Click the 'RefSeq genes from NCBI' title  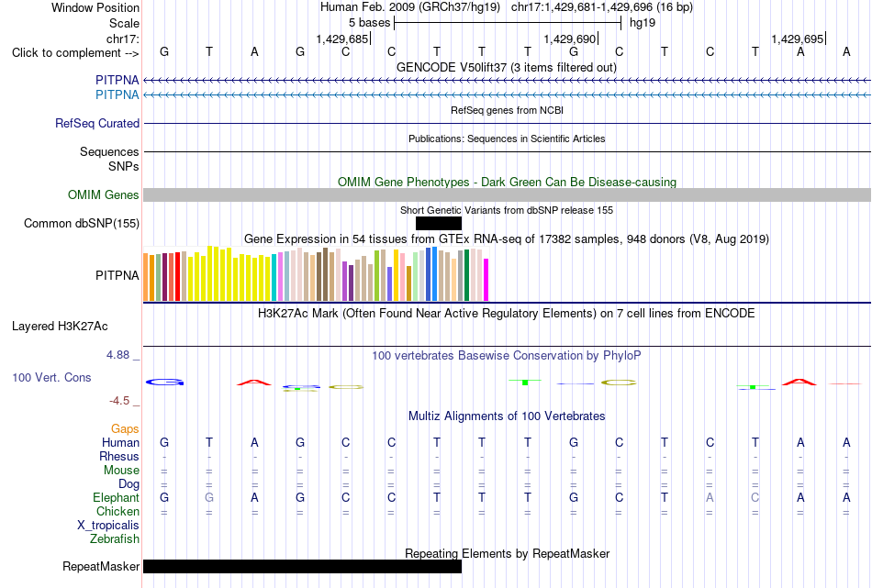508,110
